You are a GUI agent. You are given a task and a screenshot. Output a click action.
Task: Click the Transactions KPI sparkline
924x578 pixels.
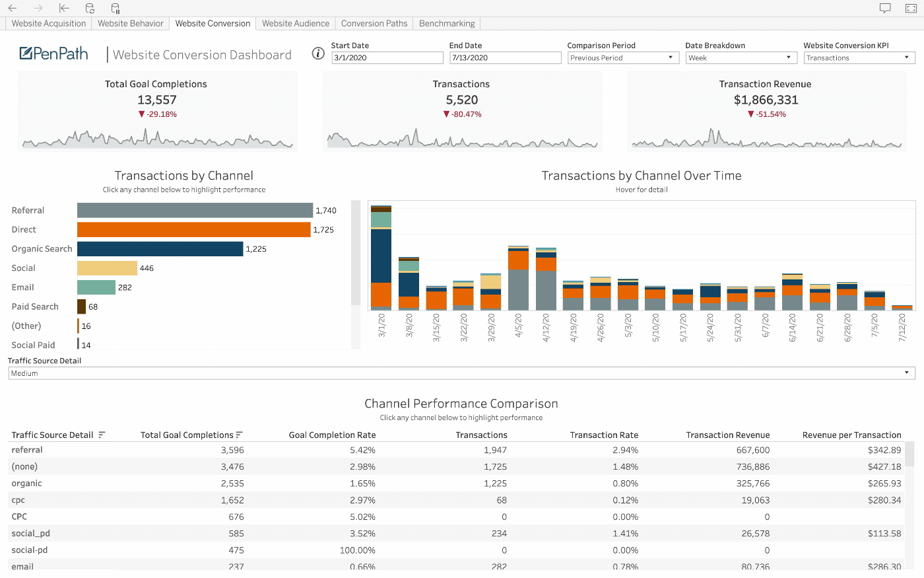462,139
